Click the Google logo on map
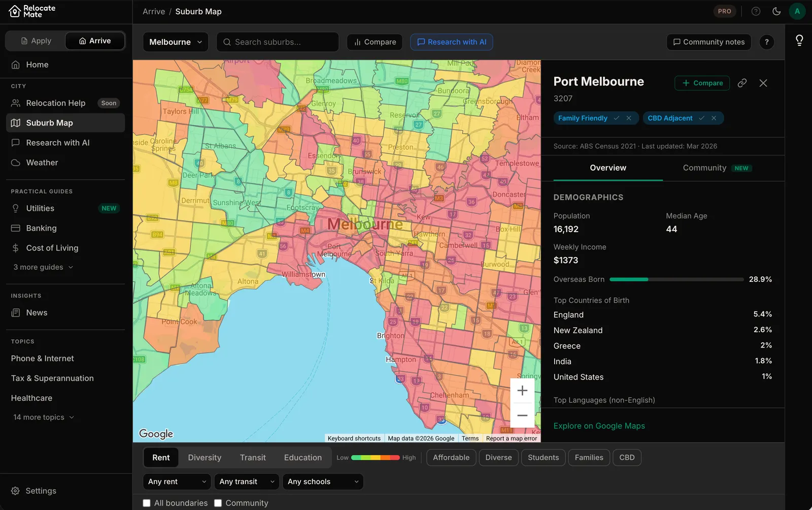This screenshot has width=812, height=510. [x=156, y=434]
